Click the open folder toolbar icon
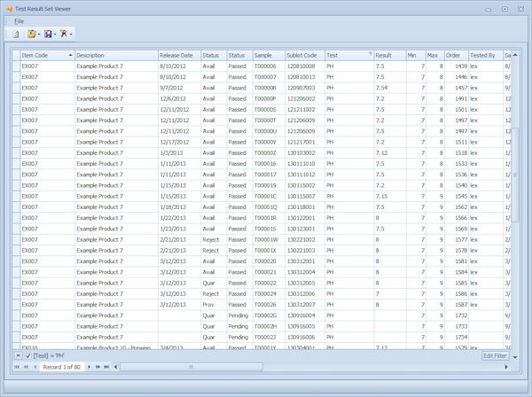Screen dimensions: 532x397 tap(31, 34)
